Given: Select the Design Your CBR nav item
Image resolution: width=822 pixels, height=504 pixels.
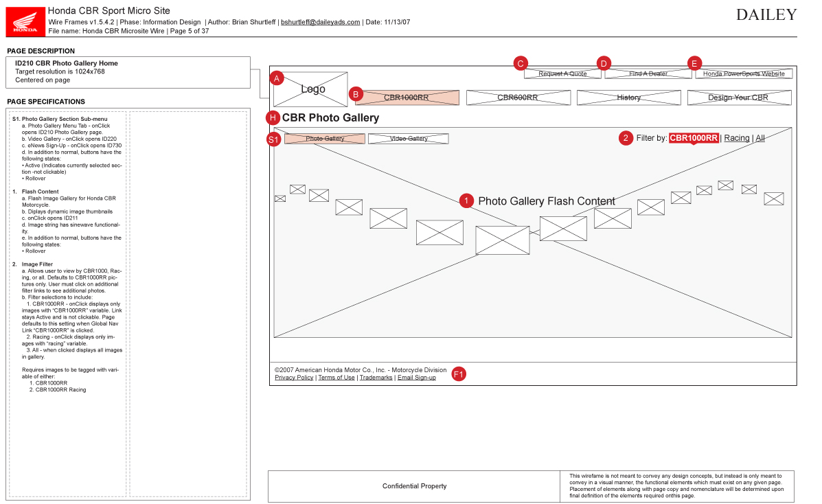Looking at the screenshot, I should (x=738, y=98).
